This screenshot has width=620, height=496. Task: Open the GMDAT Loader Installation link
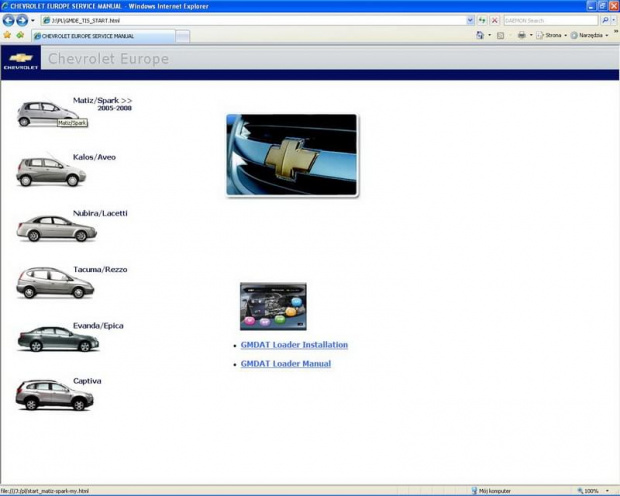294,345
